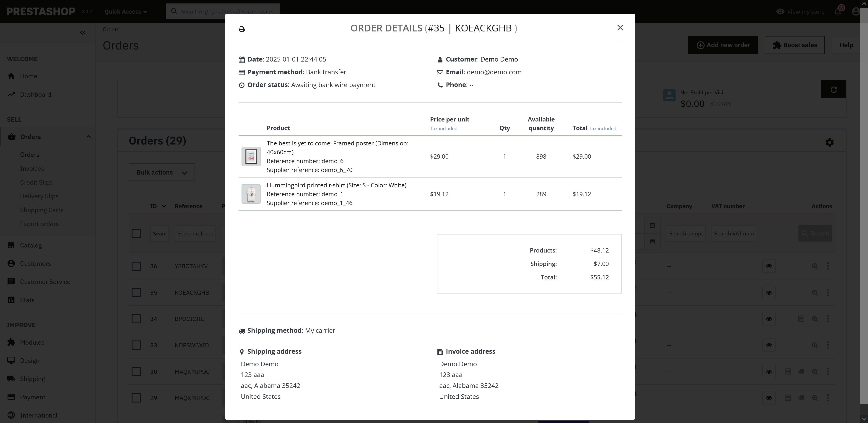Viewport: 868px width, 423px height.
Task: Open more actions menu for order 36
Action: (828, 266)
